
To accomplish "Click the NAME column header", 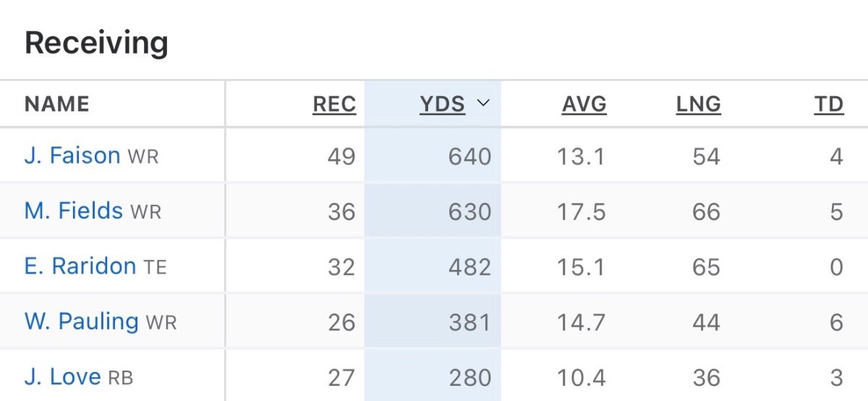I will (x=57, y=104).
